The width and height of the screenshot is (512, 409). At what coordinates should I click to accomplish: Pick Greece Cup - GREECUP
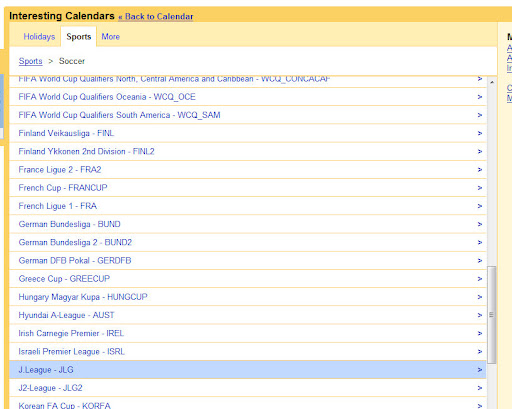tap(248, 279)
